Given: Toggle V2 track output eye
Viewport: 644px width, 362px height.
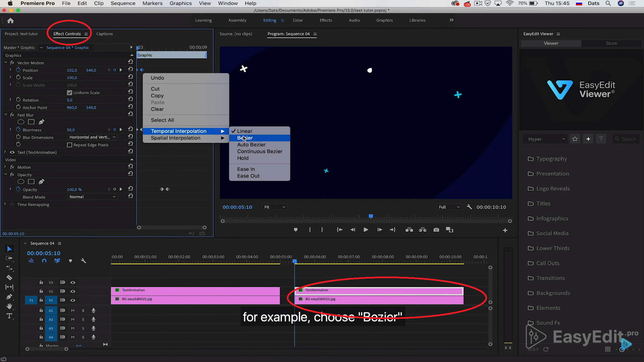Looking at the screenshot, I should point(73,291).
